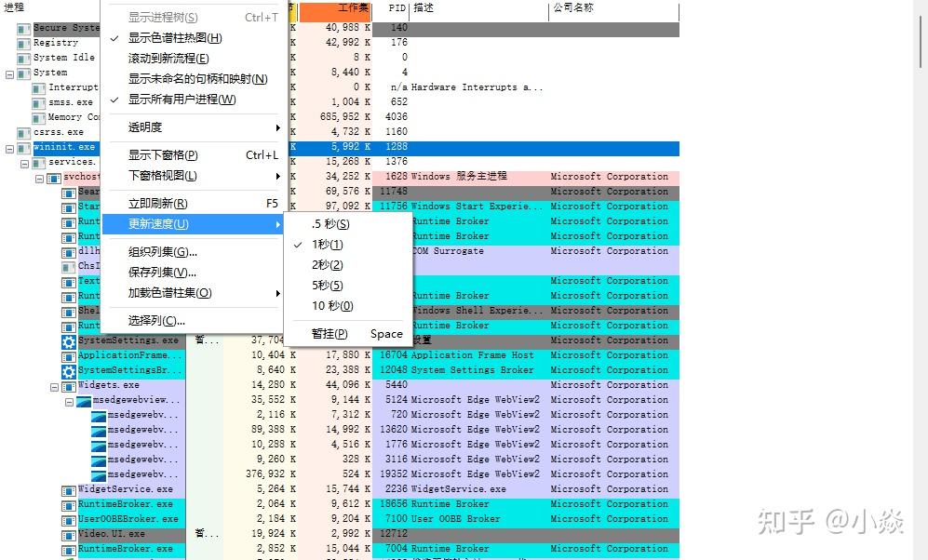Select the RuntimeBroker.exe process icon

[71, 503]
